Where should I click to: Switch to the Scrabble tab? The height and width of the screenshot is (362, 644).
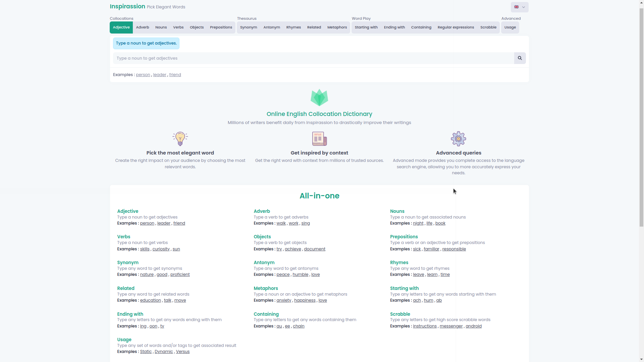[x=488, y=27]
